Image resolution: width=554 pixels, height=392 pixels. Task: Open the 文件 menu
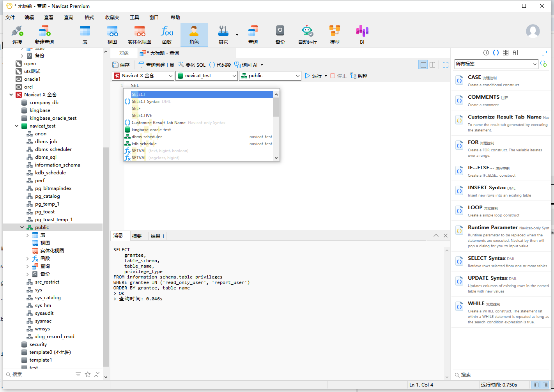click(10, 18)
